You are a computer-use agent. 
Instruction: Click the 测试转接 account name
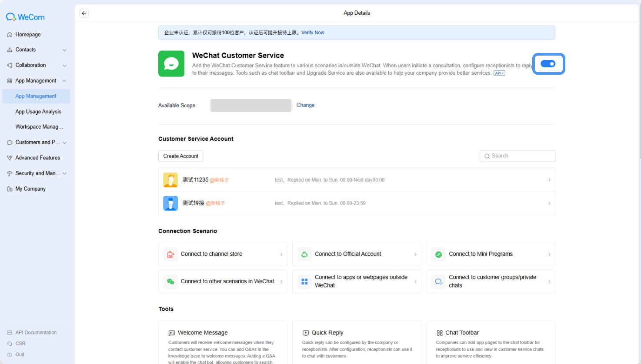193,203
